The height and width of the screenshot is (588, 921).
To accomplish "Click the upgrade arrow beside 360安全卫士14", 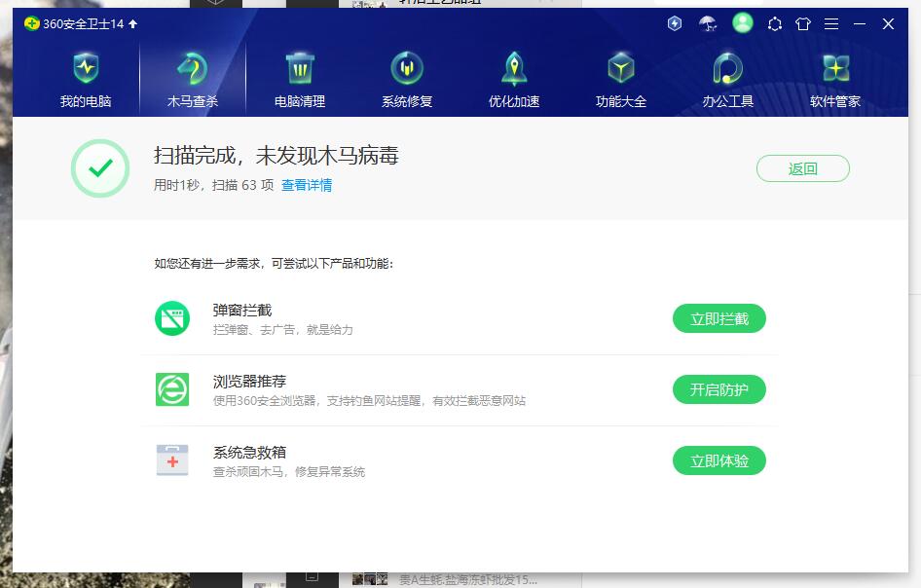I will click(132, 23).
